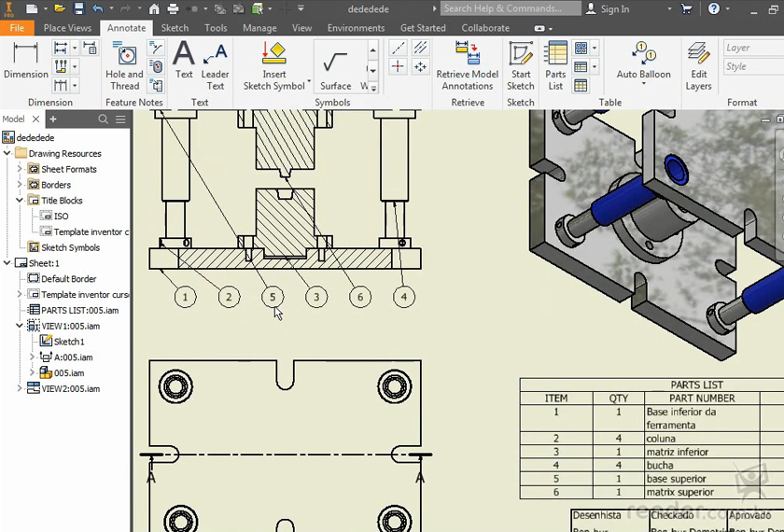784x532 pixels.
Task: Insert a Surface texture symbol
Action: 335,67
